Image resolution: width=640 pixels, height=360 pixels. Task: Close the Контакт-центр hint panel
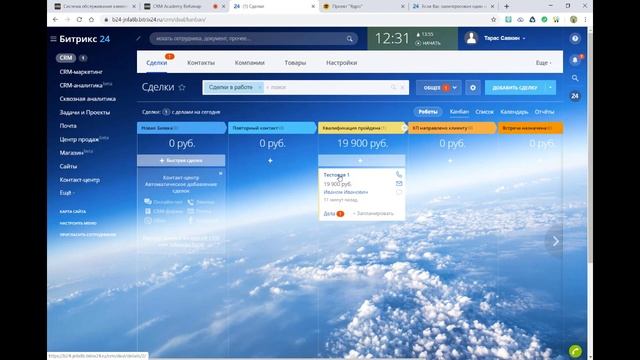220,173
